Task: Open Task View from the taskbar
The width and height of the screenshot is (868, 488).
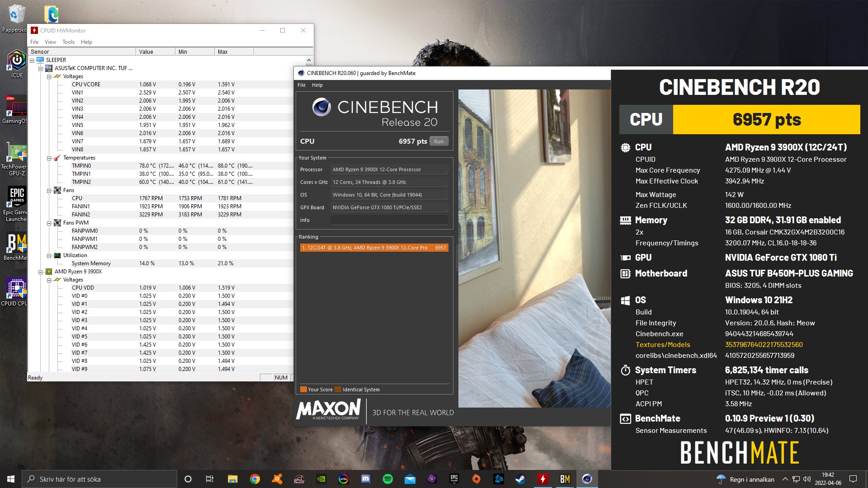Action: (209, 479)
